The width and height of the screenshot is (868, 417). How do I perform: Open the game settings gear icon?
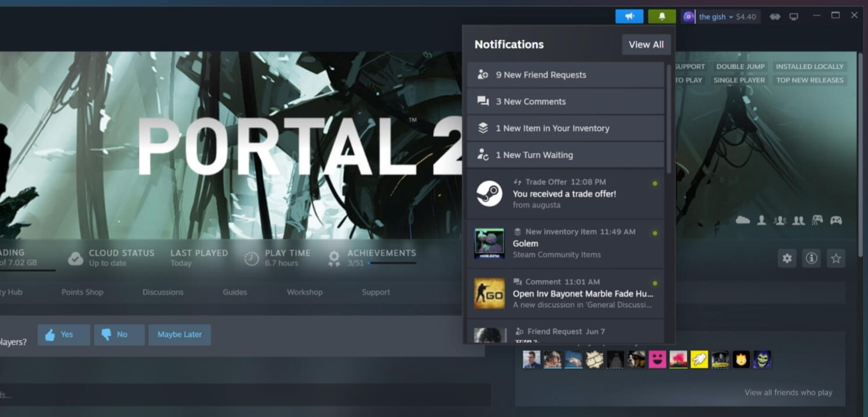(787, 258)
